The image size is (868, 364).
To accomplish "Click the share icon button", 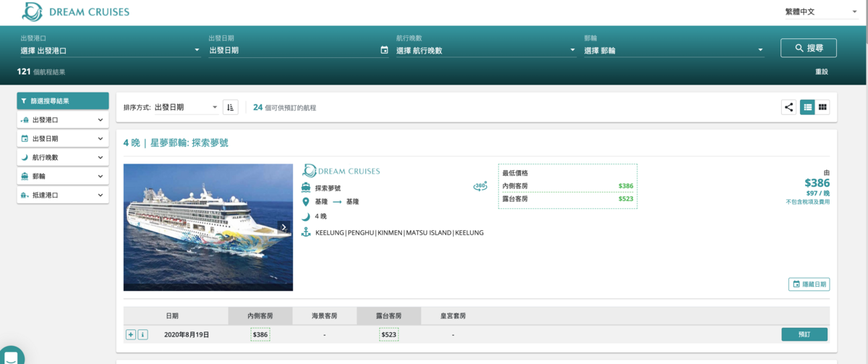I will 788,107.
